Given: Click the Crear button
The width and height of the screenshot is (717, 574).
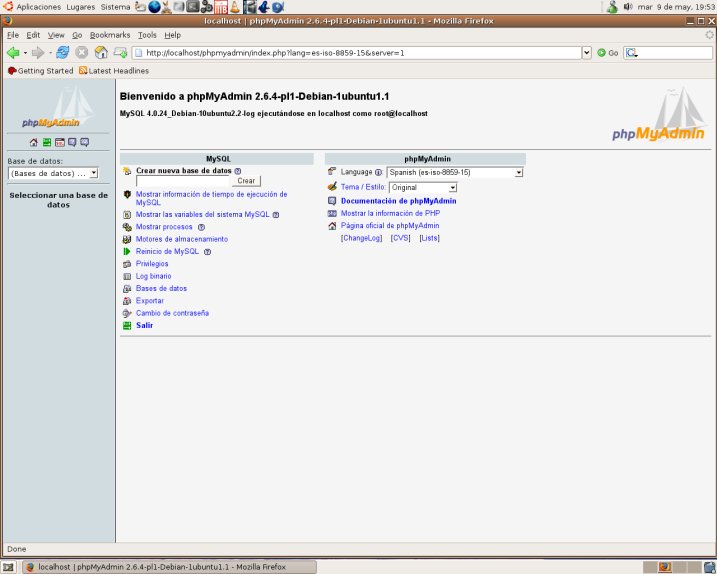Looking at the screenshot, I should 246,181.
